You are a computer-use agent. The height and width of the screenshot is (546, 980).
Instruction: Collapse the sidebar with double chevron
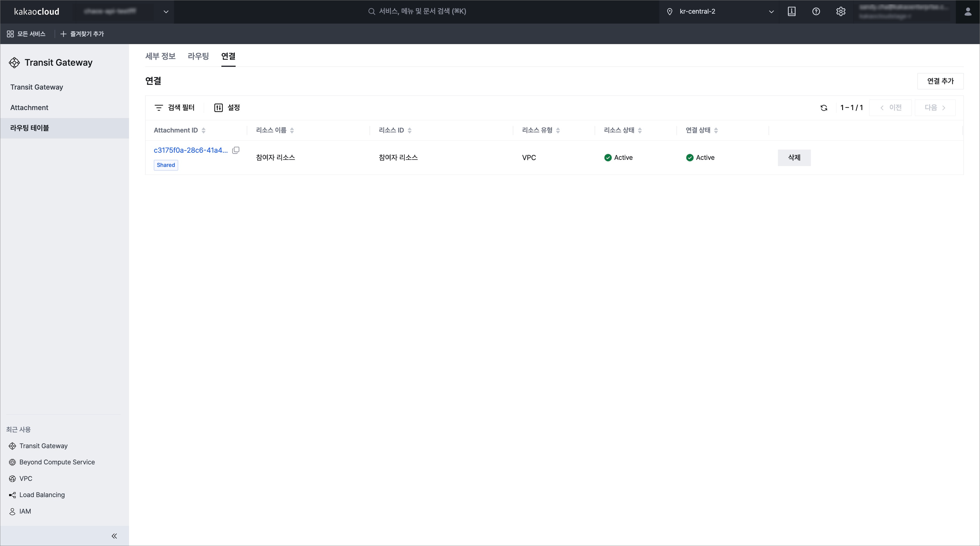click(114, 536)
